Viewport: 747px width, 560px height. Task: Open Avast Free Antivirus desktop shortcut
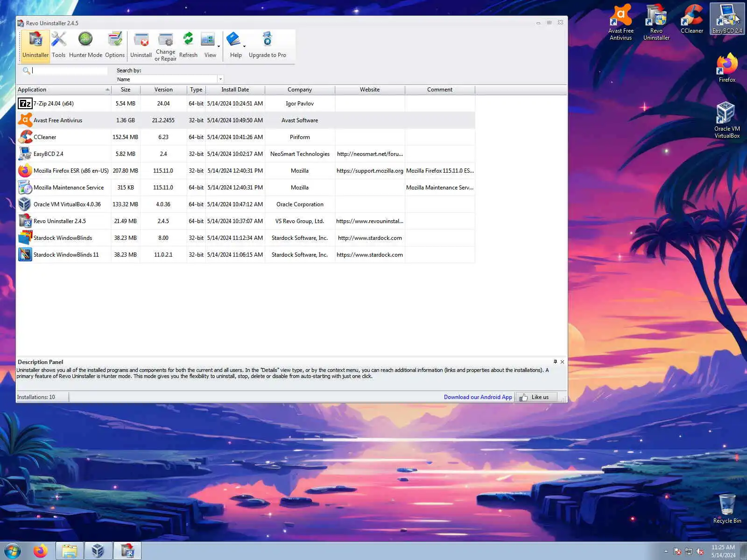[621, 22]
